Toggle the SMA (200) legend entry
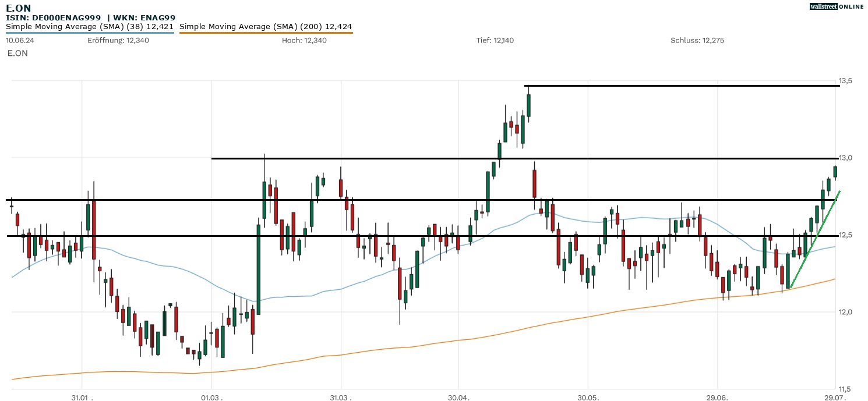Screen dimensions: 868x401 click(266, 27)
